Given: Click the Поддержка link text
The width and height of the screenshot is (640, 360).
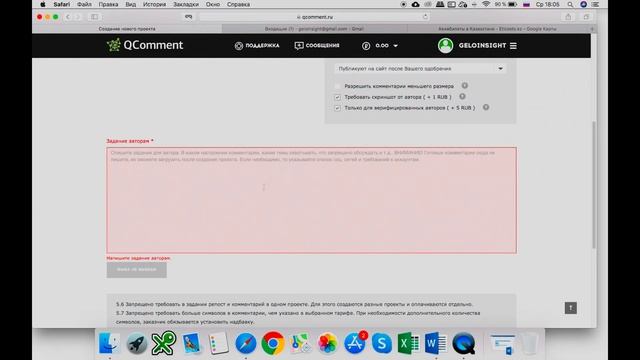Looking at the screenshot, I should coord(262,46).
